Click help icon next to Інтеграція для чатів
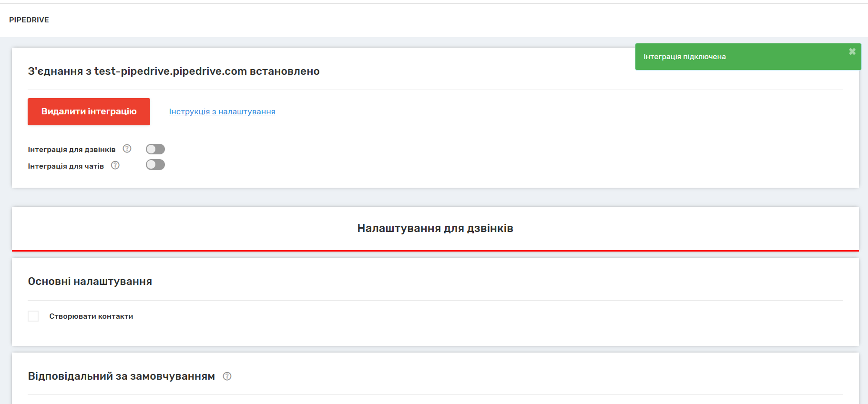The image size is (868, 404). point(115,165)
